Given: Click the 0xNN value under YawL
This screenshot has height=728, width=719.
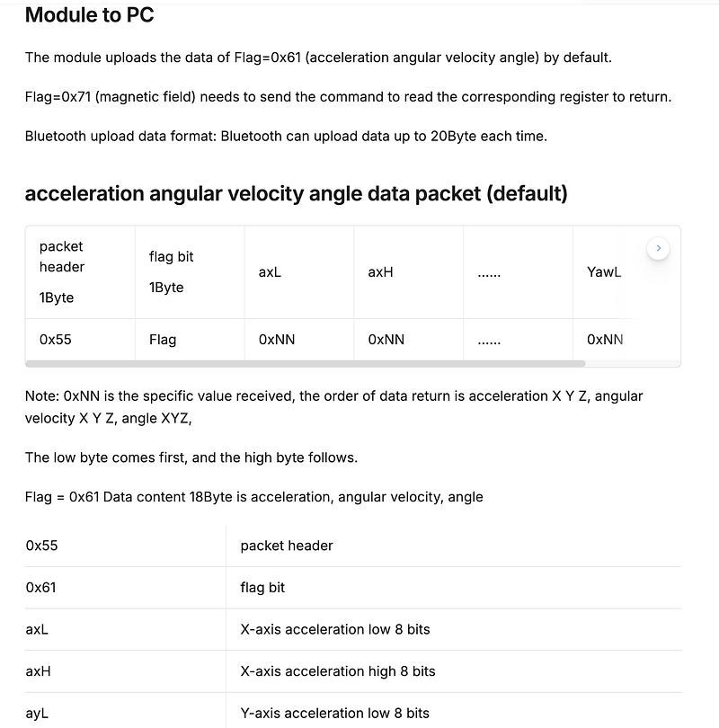Looking at the screenshot, I should click(604, 340).
